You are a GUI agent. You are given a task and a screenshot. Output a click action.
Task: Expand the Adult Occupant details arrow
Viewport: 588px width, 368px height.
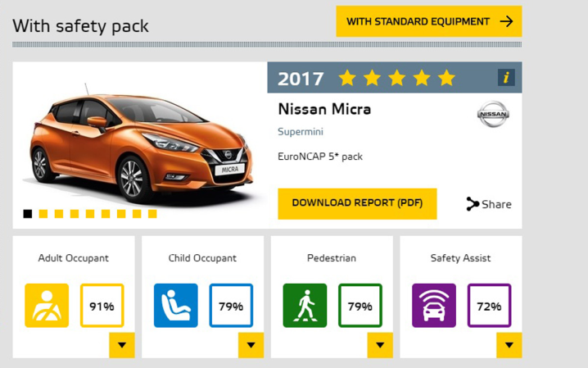(122, 345)
